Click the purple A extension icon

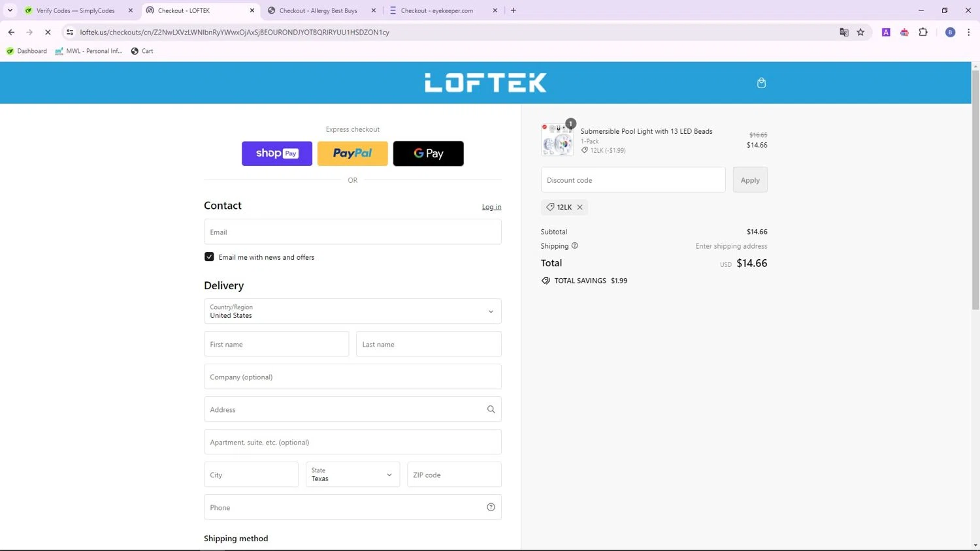pos(886,32)
